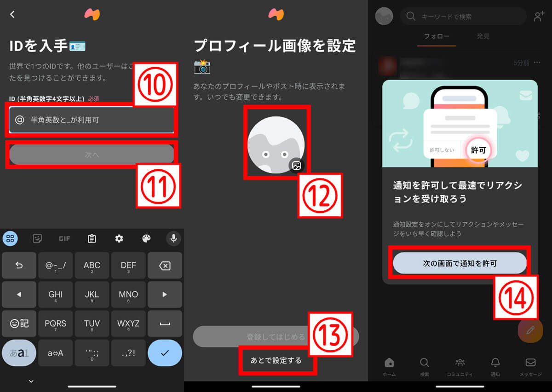Open keyboard clipboard icon

(x=92, y=238)
